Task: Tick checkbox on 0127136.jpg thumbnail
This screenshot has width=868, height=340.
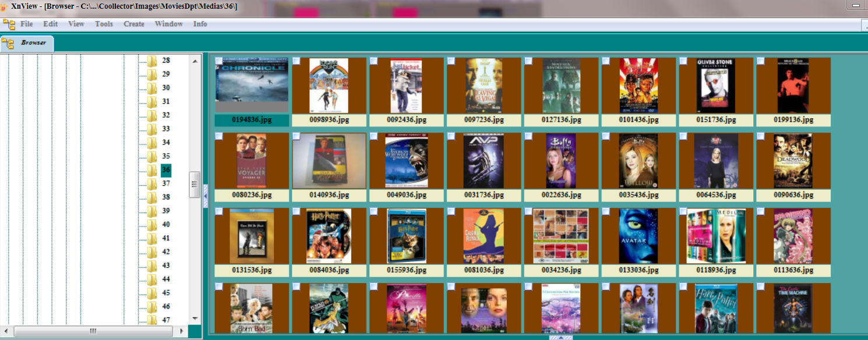Action: point(528,61)
